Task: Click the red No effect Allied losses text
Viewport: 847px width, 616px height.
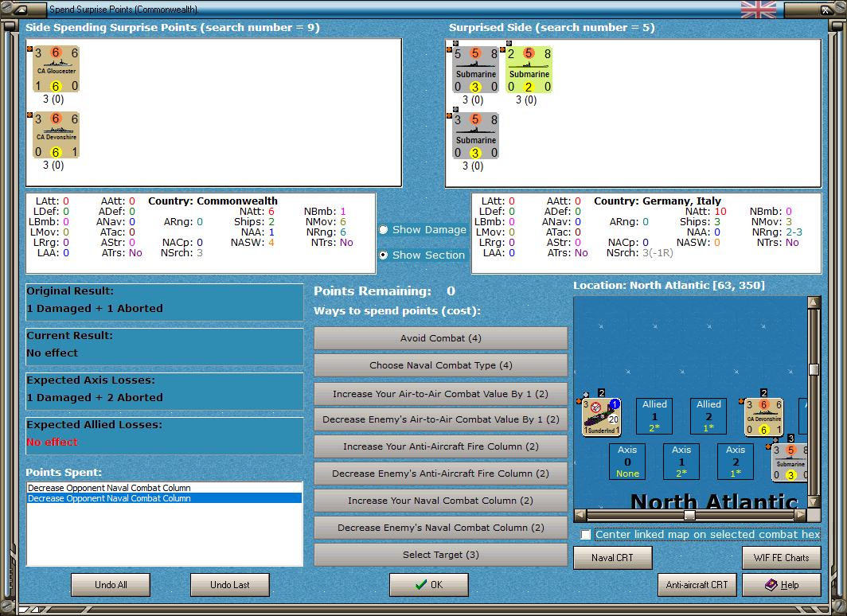Action: coord(53,443)
